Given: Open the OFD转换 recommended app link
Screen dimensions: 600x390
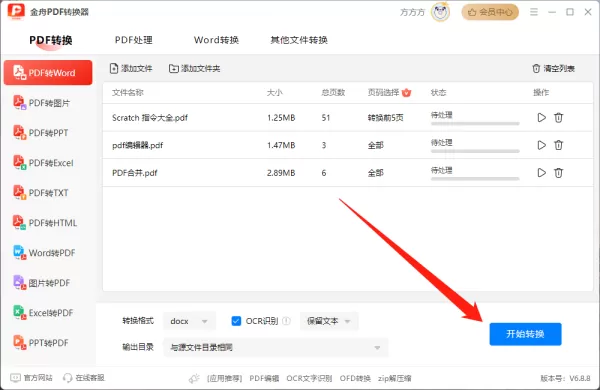Looking at the screenshot, I should click(x=355, y=378).
